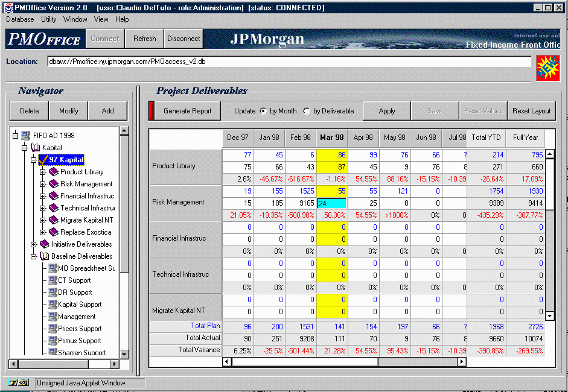Viewport: 568px width, 392px height.
Task: Click the Navigator Delete button
Action: coord(30,111)
